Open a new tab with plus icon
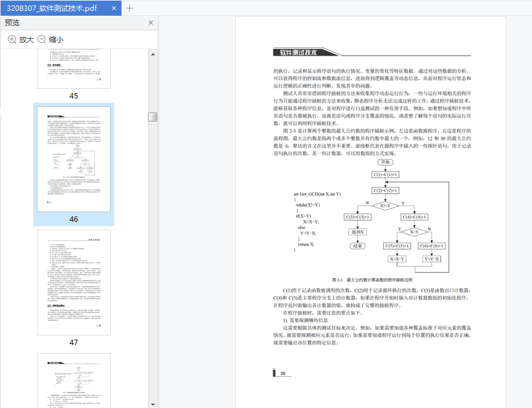532x408 pixels. click(129, 8)
